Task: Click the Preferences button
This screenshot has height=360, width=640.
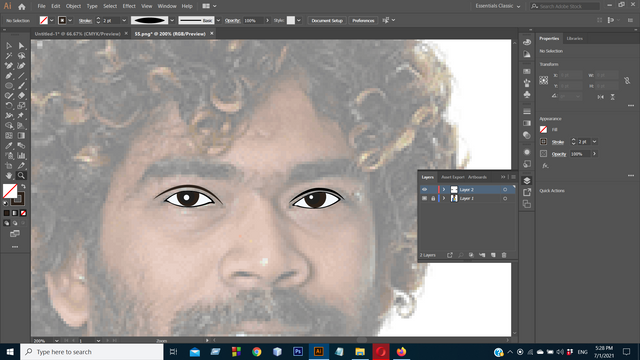Action: pyautogui.click(x=363, y=20)
